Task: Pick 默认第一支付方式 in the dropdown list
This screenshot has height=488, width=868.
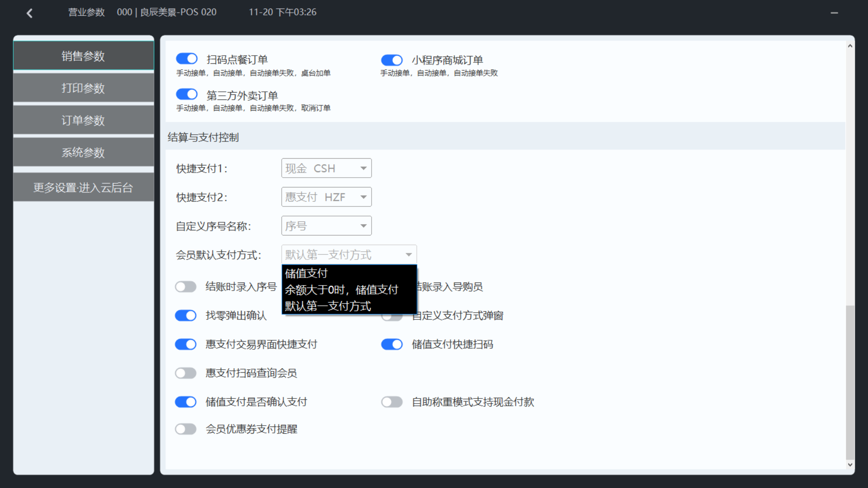Action: coord(328,306)
